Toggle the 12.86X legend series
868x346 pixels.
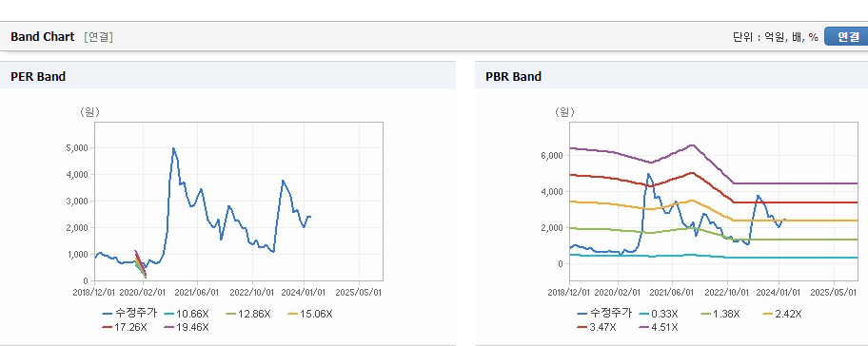point(248,314)
